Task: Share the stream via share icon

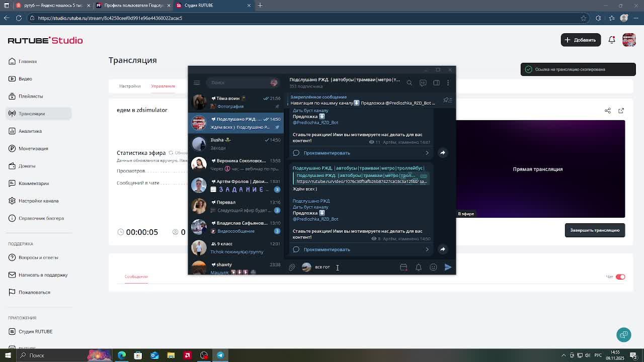Action: click(608, 111)
